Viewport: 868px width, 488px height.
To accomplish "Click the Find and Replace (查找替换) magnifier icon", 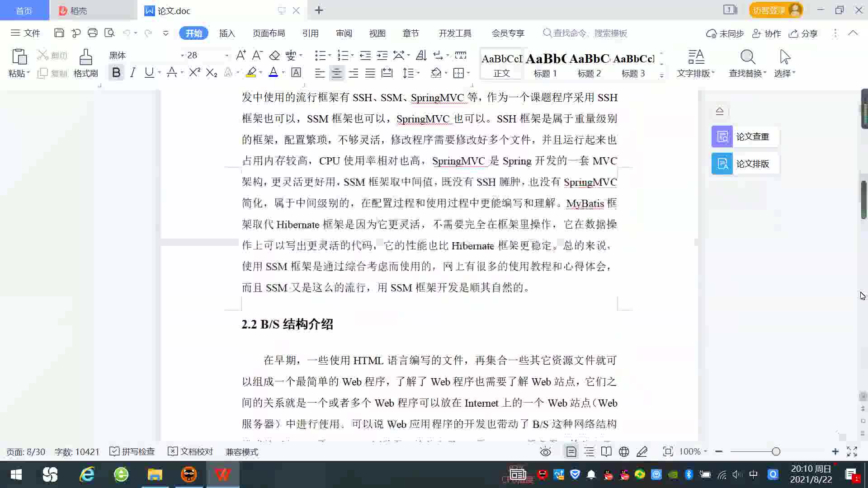I will coord(747,58).
